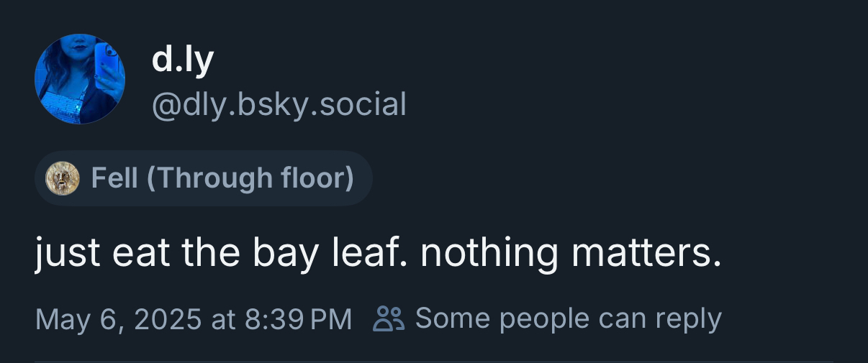Click the round face icon on the label badge
This screenshot has height=363, width=868.
[x=63, y=178]
